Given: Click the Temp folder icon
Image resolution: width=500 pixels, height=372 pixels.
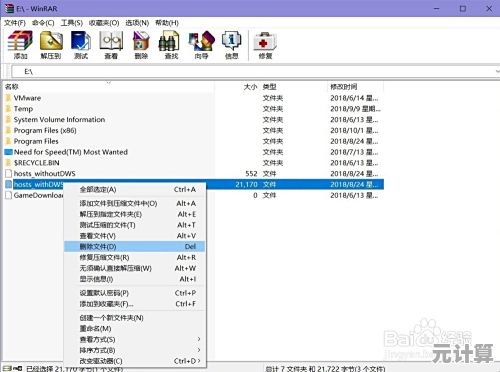Looking at the screenshot, I should pos(8,109).
